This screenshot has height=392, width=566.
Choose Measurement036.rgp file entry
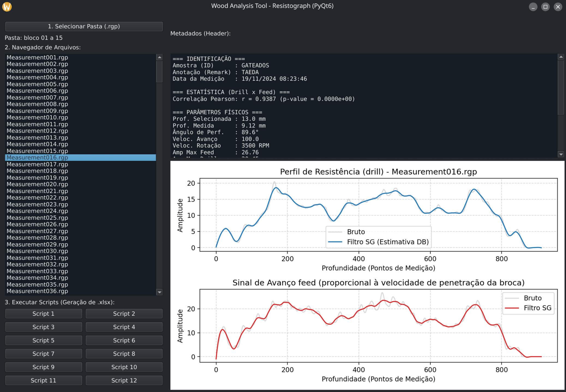37,291
